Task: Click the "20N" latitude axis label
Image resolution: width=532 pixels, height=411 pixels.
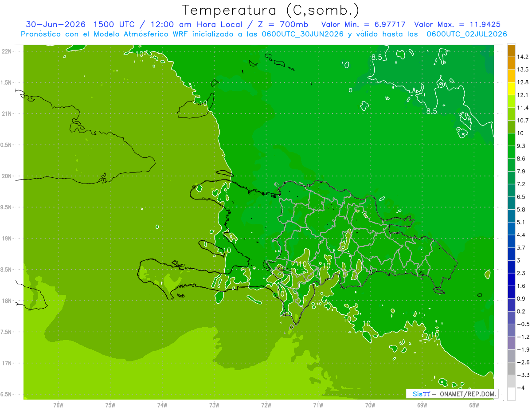Action: pos(7,176)
